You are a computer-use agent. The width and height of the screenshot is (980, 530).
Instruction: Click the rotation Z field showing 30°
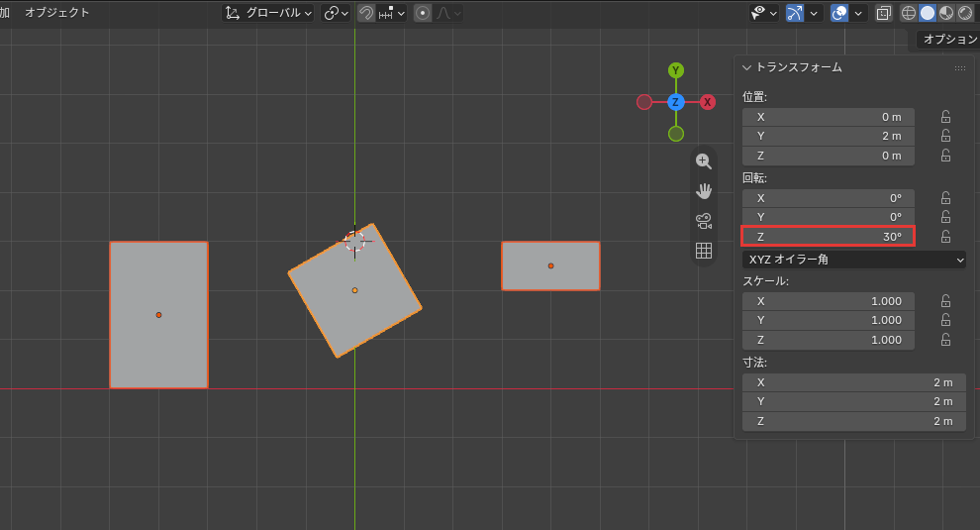[x=829, y=237]
